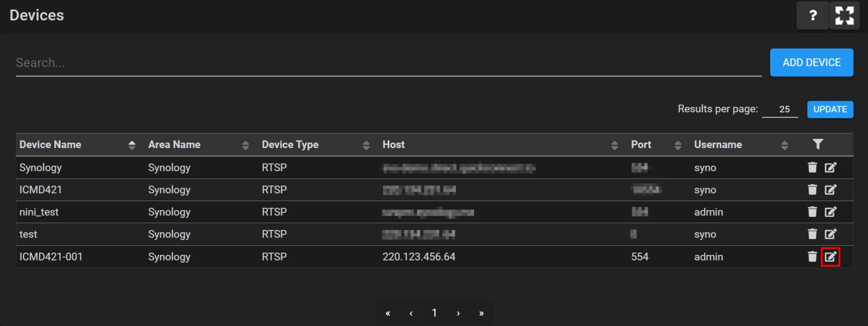The width and height of the screenshot is (868, 326).
Task: Sort table by Area Name
Action: [245, 145]
